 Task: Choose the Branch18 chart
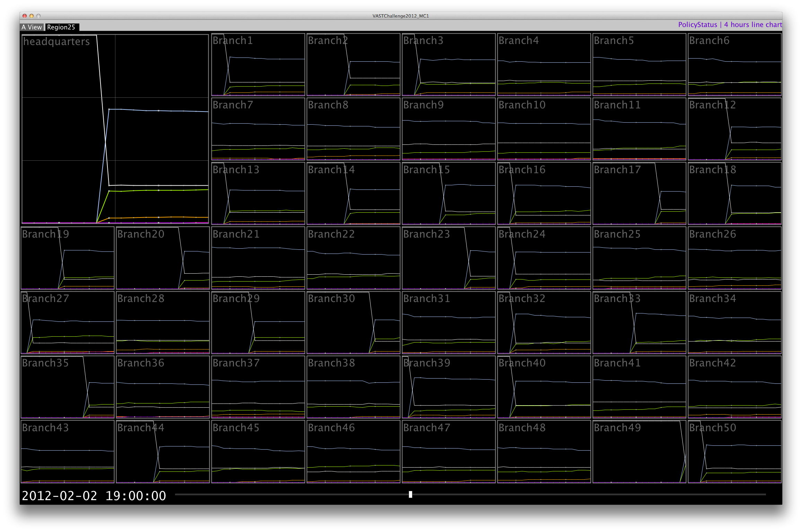[x=735, y=194]
